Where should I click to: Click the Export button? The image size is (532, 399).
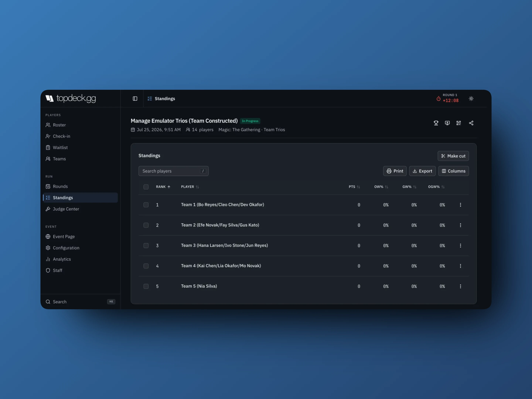pos(422,171)
